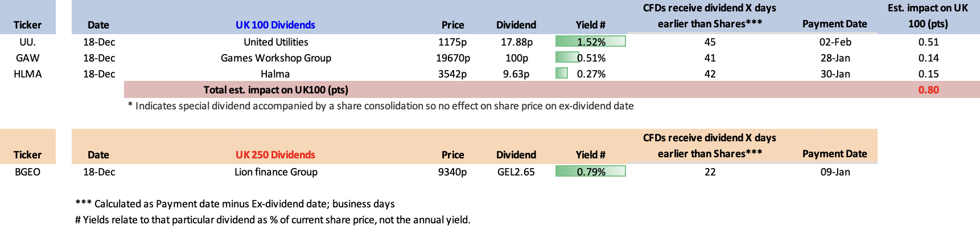Select Halma's 9.63p dividend cell
980x237 pixels.
click(516, 74)
